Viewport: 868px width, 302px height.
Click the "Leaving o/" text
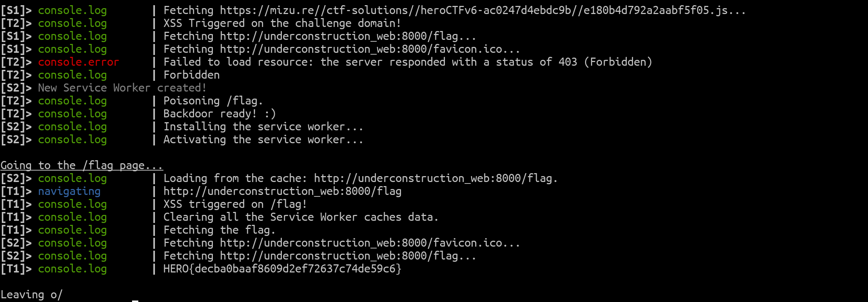[x=31, y=295]
